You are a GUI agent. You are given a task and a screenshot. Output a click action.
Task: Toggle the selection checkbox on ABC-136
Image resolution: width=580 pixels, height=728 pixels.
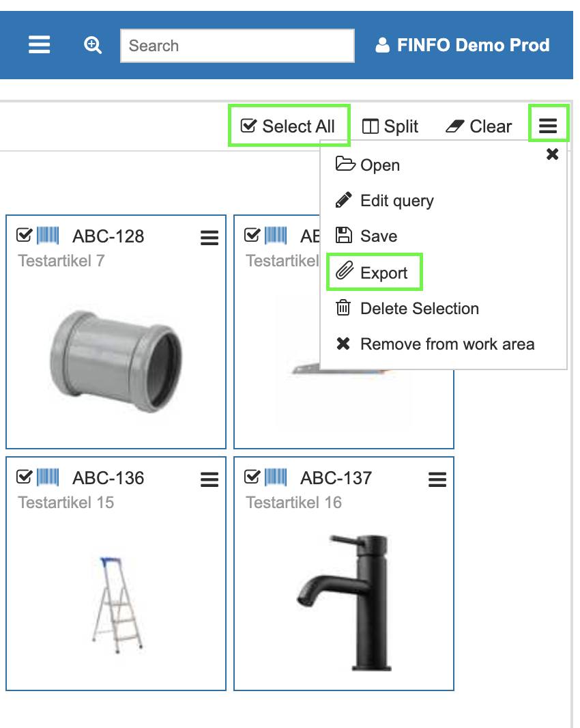click(x=25, y=477)
